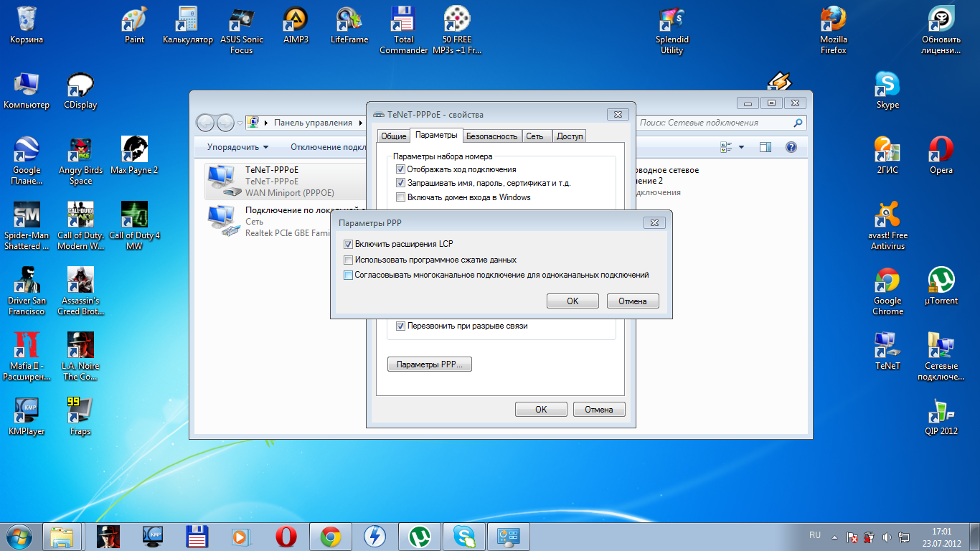This screenshot has height=551, width=980.
Task: Open the 50 FREE MP3s shortcut
Action: pos(457,30)
